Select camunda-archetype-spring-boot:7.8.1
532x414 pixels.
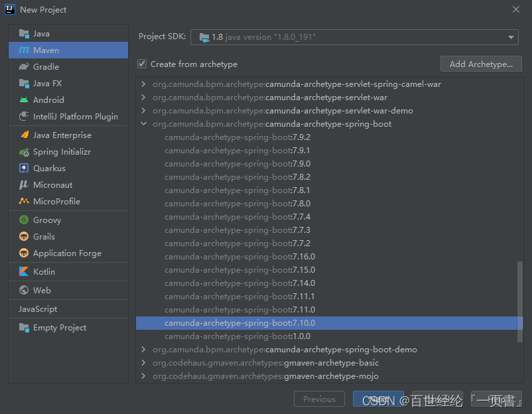click(237, 190)
